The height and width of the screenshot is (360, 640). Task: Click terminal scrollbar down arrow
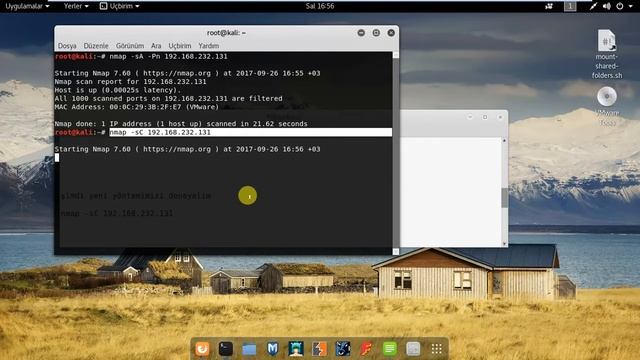[x=396, y=251]
